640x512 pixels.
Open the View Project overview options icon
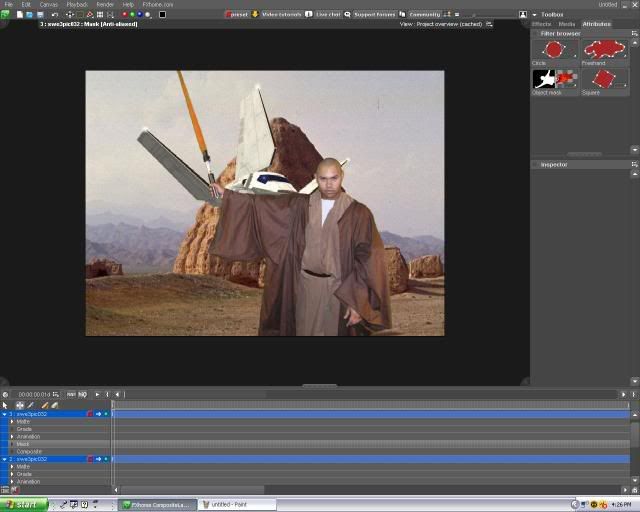[x=489, y=24]
